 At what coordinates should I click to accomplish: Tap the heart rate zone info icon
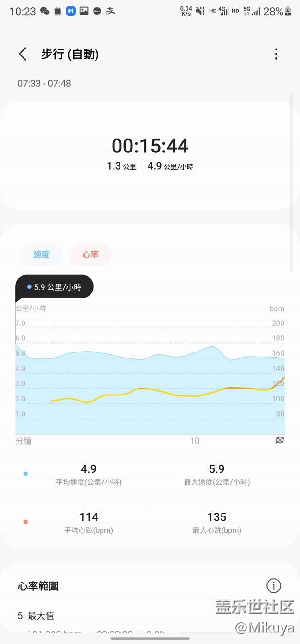coord(274,586)
